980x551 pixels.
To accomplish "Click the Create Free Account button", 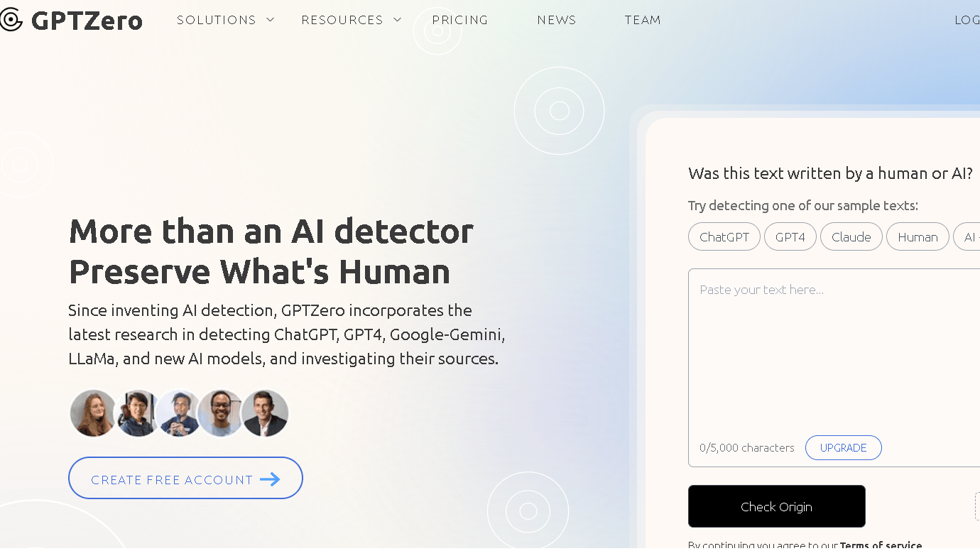I will point(185,478).
